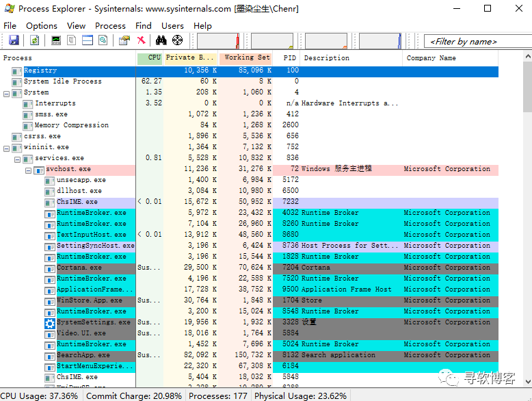Viewport: 532px width, 401px height.
Task: Open the Find menu
Action: 143,26
